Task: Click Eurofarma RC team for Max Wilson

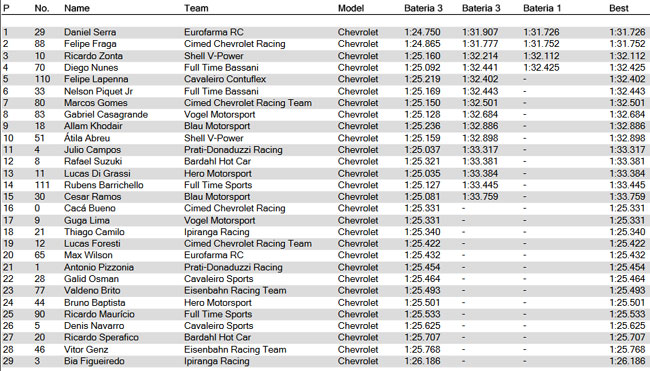Action: (214, 255)
